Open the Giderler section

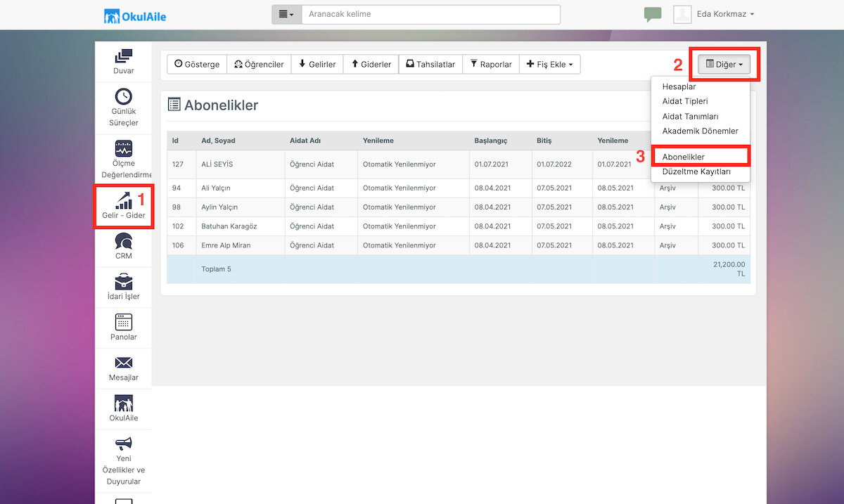coord(371,64)
